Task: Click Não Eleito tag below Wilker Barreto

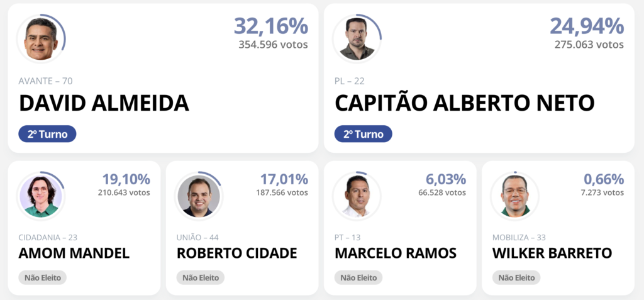Action: point(517,277)
